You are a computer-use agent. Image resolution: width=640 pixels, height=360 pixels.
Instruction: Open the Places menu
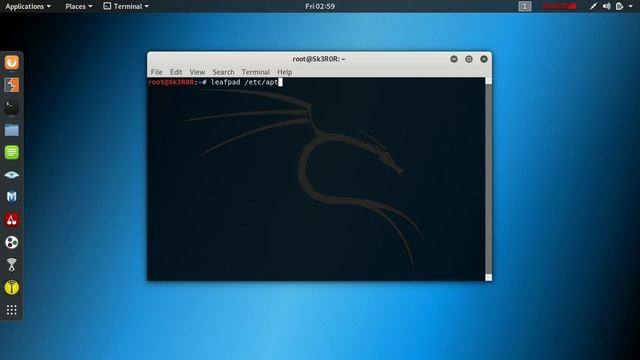(79, 6)
